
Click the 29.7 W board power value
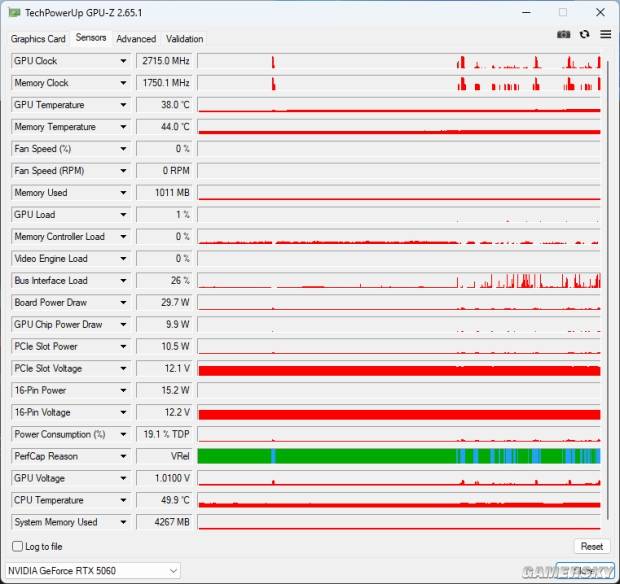tap(164, 302)
